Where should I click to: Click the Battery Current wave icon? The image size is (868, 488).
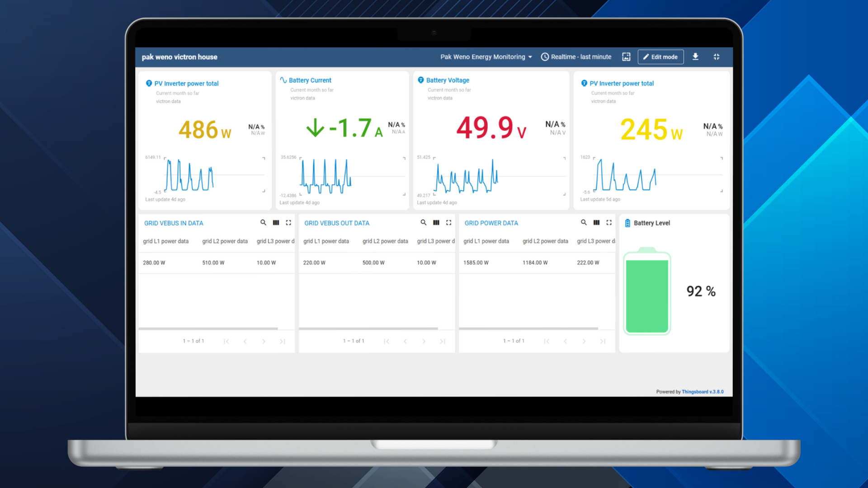(283, 80)
